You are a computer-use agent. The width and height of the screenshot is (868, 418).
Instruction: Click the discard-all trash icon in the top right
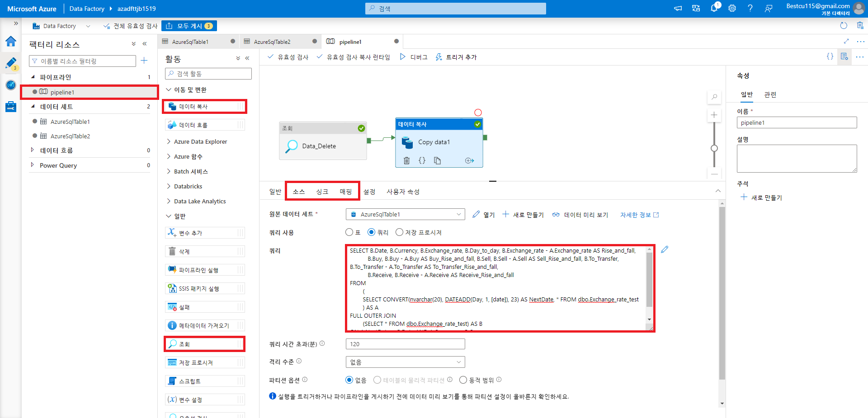860,26
